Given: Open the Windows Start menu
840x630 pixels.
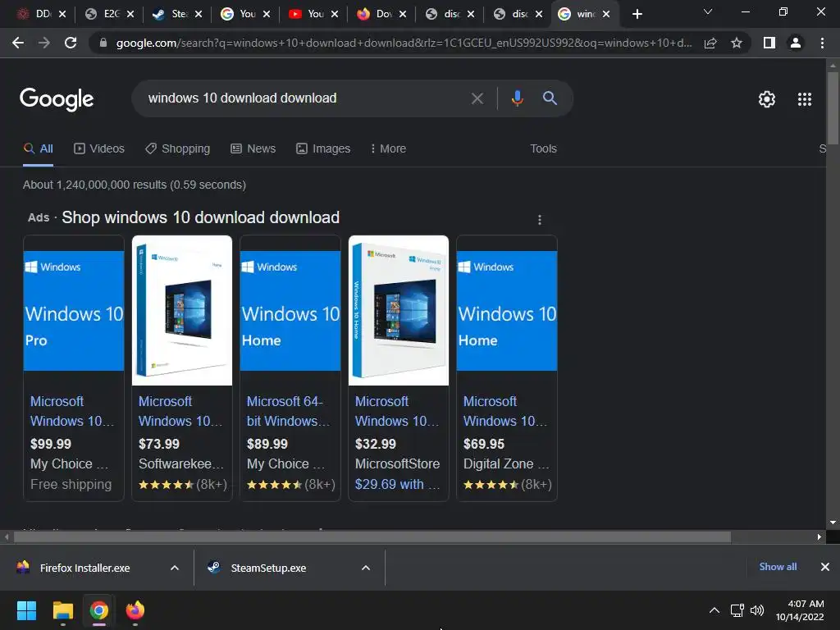Looking at the screenshot, I should [x=26, y=610].
